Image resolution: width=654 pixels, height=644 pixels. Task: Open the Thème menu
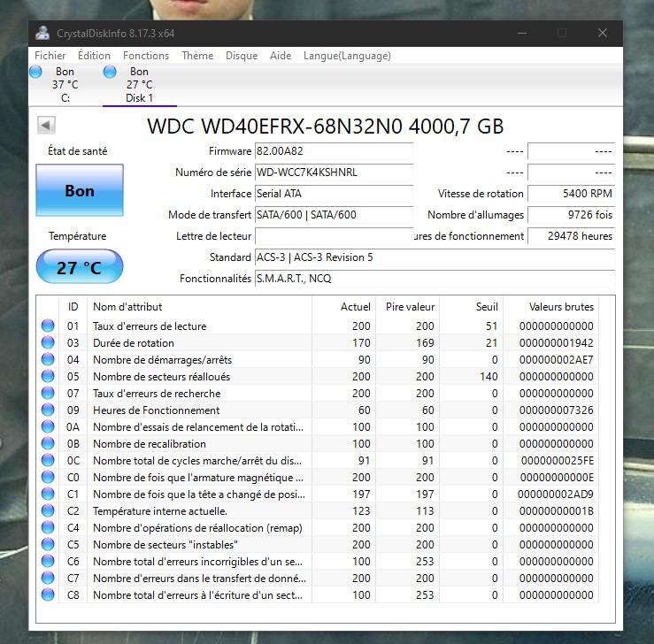[197, 56]
